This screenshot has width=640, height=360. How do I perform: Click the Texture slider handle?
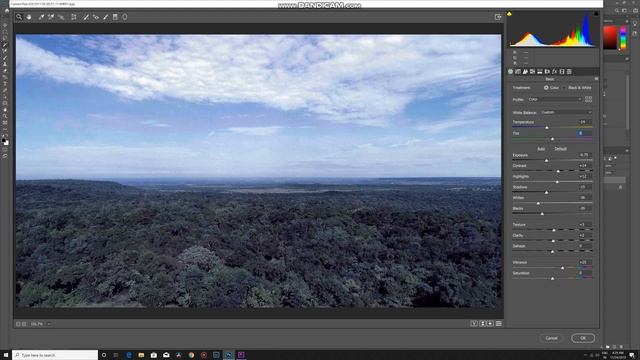(554, 230)
